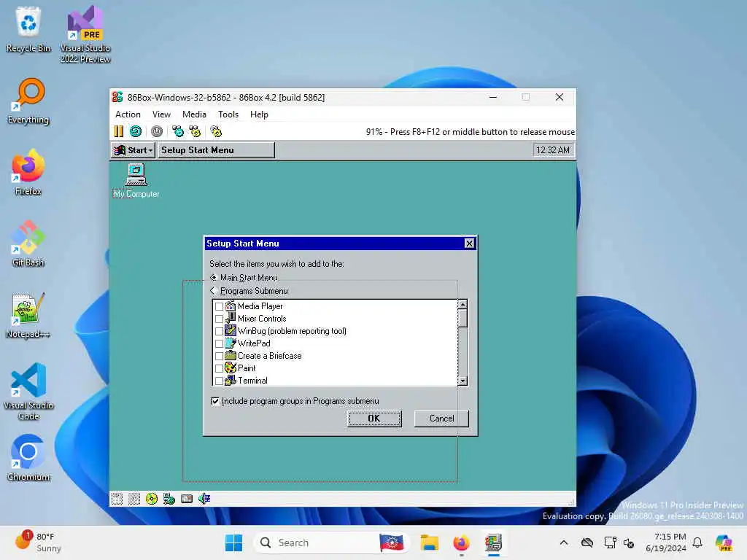Click the 86Box hard reset icon
This screenshot has height=560, width=747.
pos(136,131)
